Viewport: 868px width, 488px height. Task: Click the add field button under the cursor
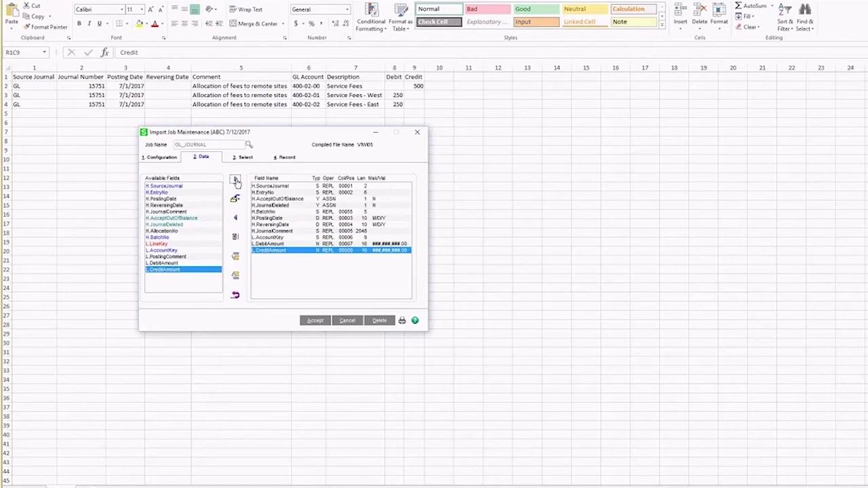pyautogui.click(x=235, y=180)
